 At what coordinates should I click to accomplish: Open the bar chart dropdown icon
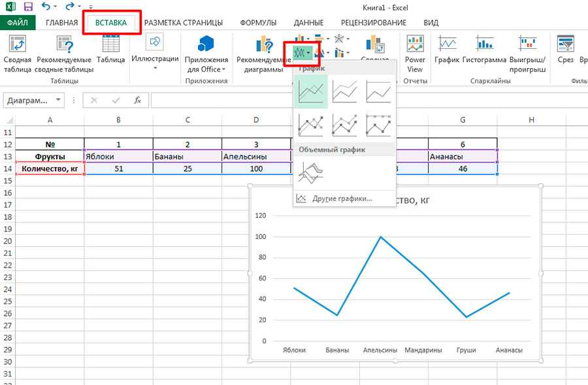[321, 38]
